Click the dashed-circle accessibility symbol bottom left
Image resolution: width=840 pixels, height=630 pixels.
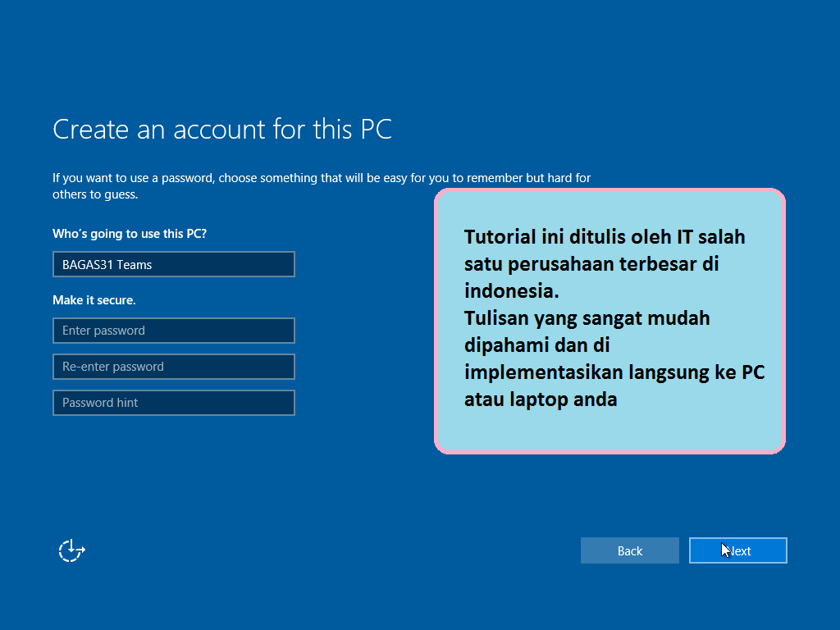pos(71,550)
